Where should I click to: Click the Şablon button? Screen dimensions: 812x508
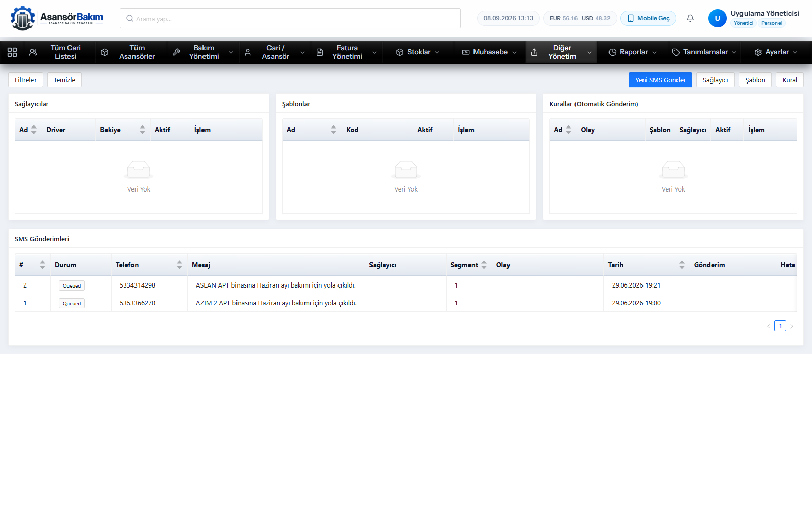pyautogui.click(x=755, y=80)
